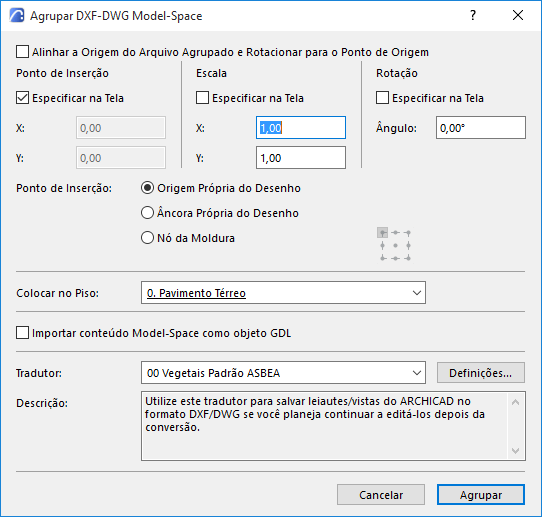This screenshot has height=517, width=542.
Task: Open the Colocar no Piso dropdown
Action: click(x=283, y=293)
